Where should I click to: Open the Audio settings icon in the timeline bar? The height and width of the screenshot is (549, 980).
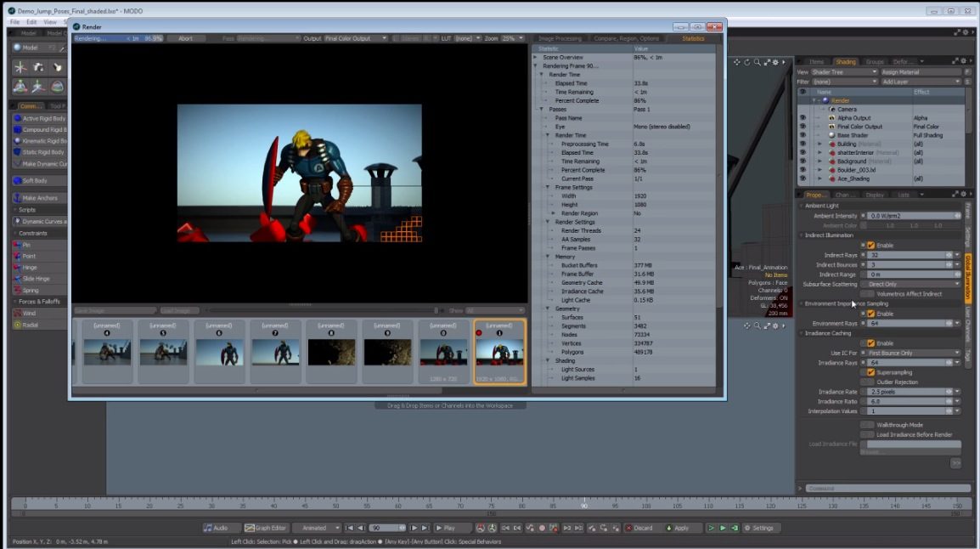point(208,529)
